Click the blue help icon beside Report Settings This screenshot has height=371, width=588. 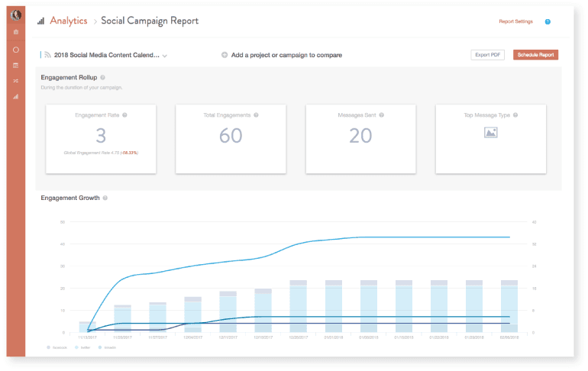click(548, 21)
